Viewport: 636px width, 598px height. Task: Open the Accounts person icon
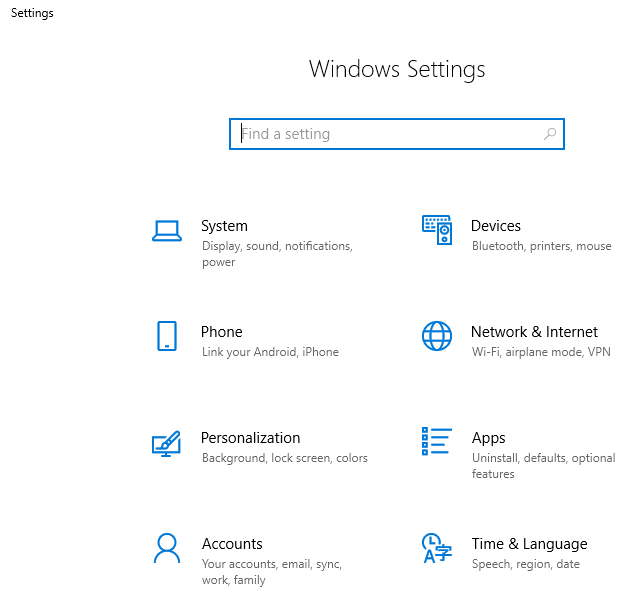167,548
